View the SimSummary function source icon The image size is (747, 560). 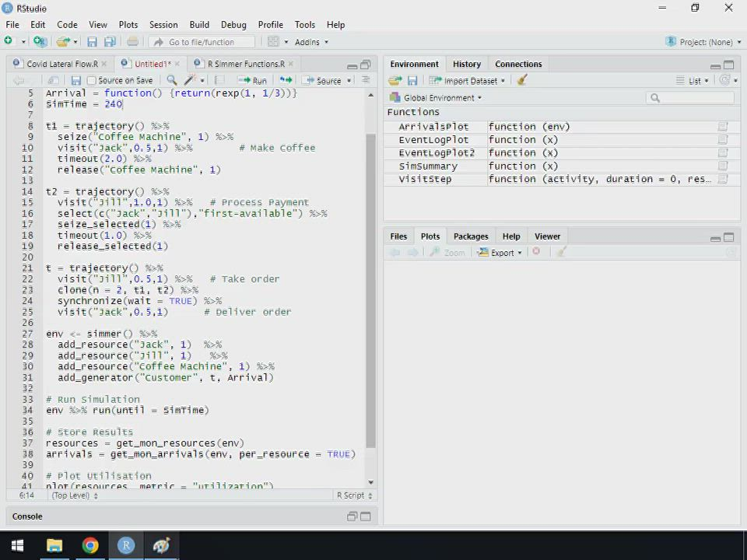coord(722,166)
